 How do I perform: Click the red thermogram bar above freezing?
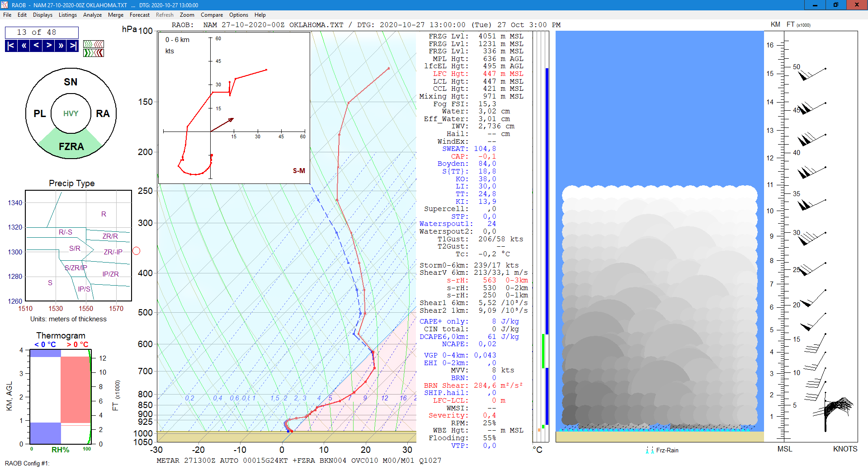75,389
